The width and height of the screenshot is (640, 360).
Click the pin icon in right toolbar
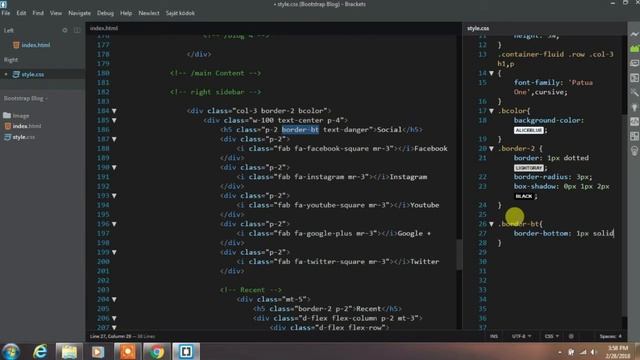point(634,107)
